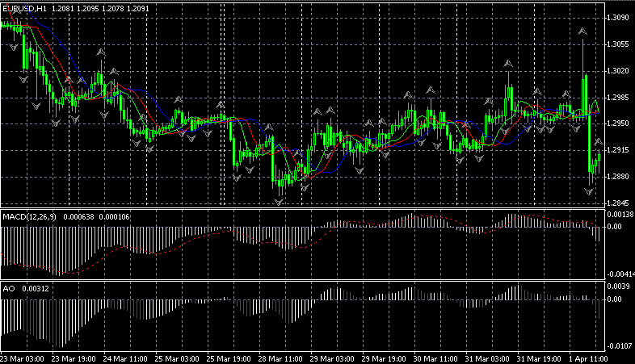Screen dimensions: 635x364
Task: Click the 23 Mar 03:00 time label
Action: point(23,359)
